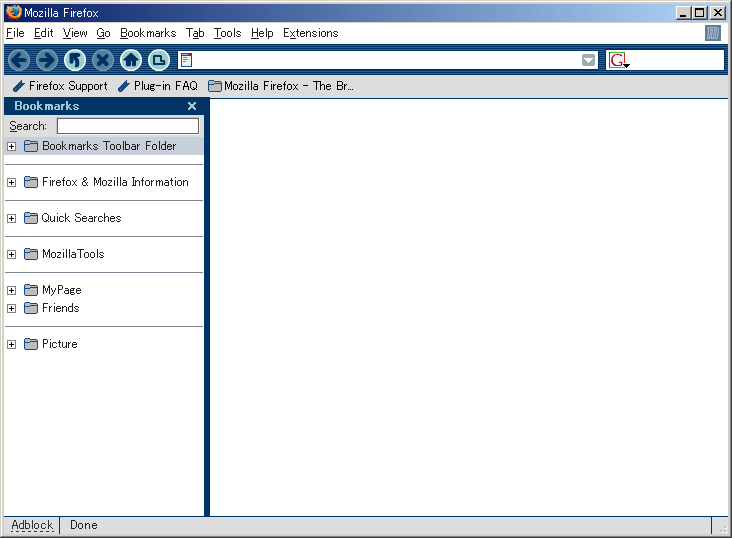732x538 pixels.
Task: Go to the home page via Home icon
Action: 131,60
